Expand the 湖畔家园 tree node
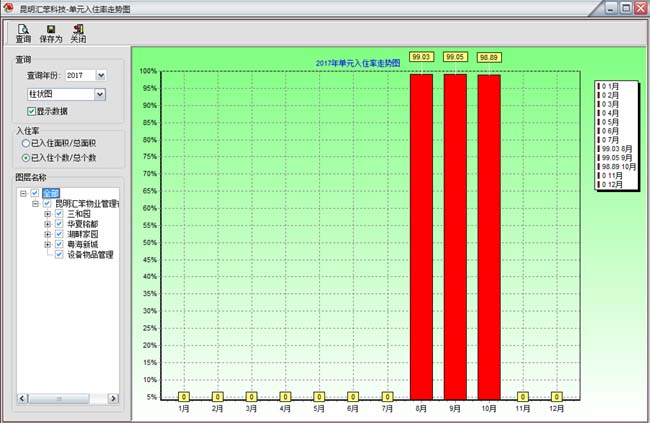The image size is (650, 423). (48, 234)
